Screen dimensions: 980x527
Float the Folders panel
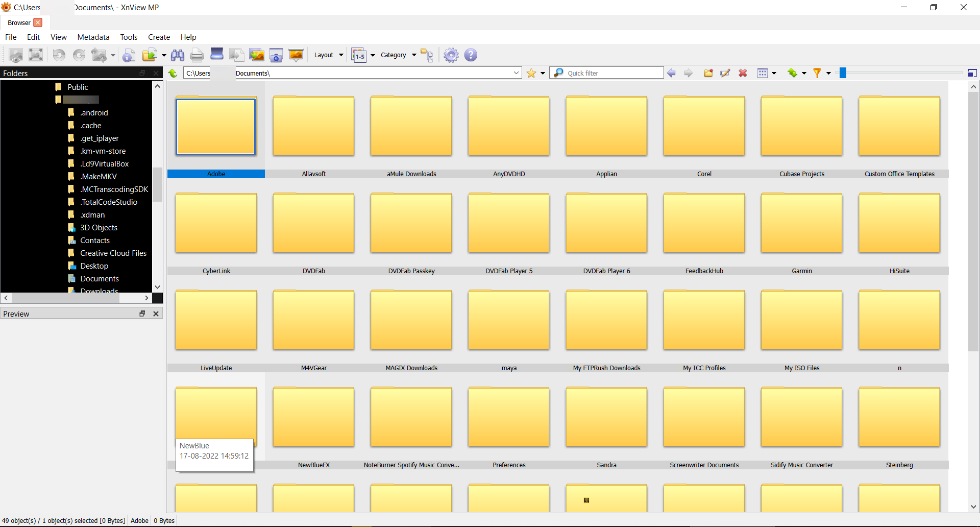[x=142, y=73]
